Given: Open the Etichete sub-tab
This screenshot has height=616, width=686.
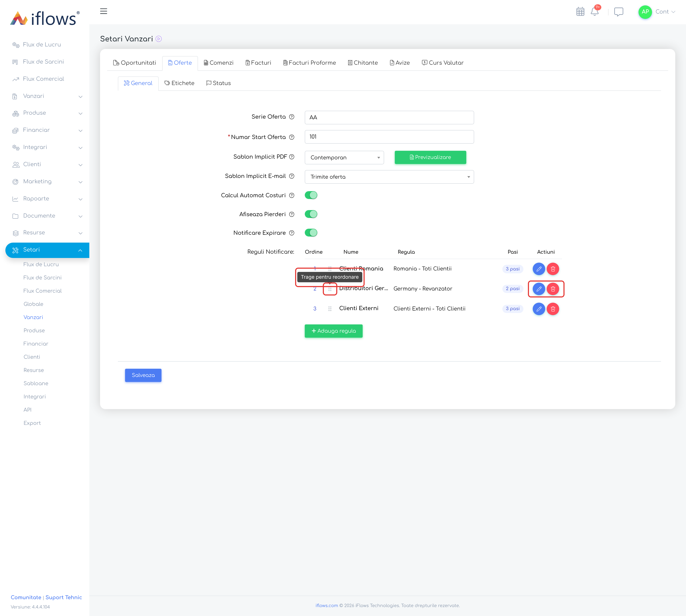Looking at the screenshot, I should point(179,83).
